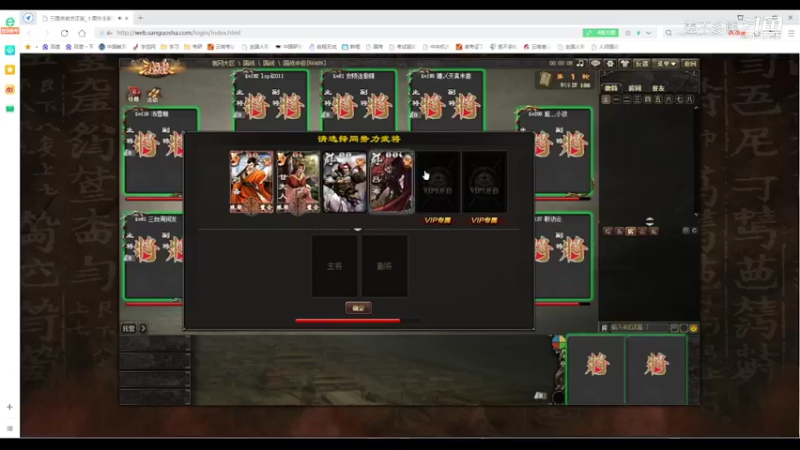Screen dimensions: 800x450
Task: Select the 全 filter for all seats
Action: [606, 99]
